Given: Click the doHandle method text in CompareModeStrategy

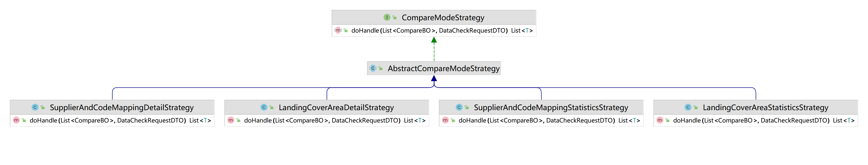Looking at the screenshot, I should (442, 31).
